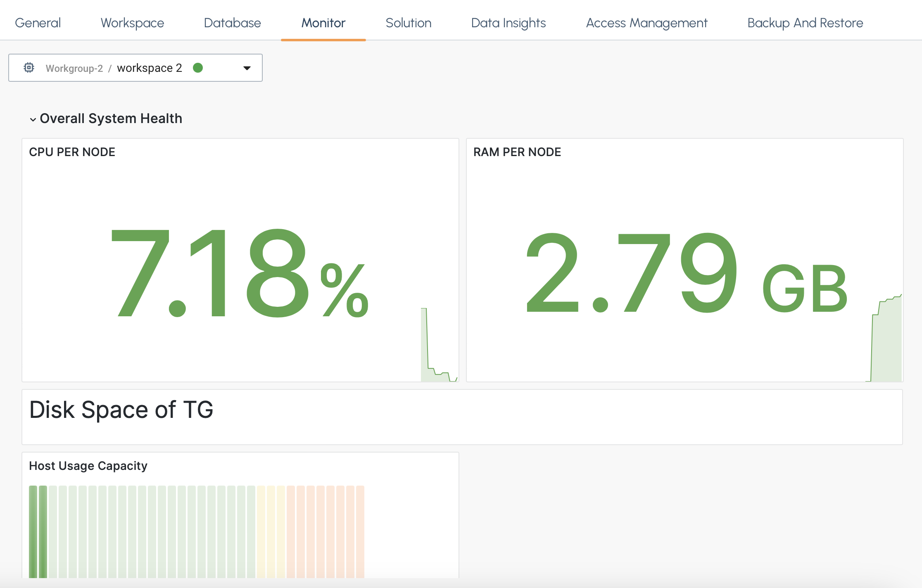This screenshot has height=588, width=922.
Task: Select the active Monitor tab
Action: (x=323, y=23)
